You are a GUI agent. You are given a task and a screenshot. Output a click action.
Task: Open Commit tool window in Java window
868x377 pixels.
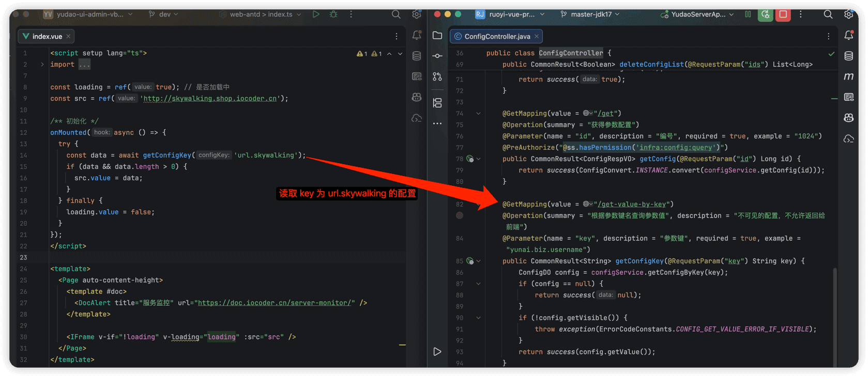point(437,56)
